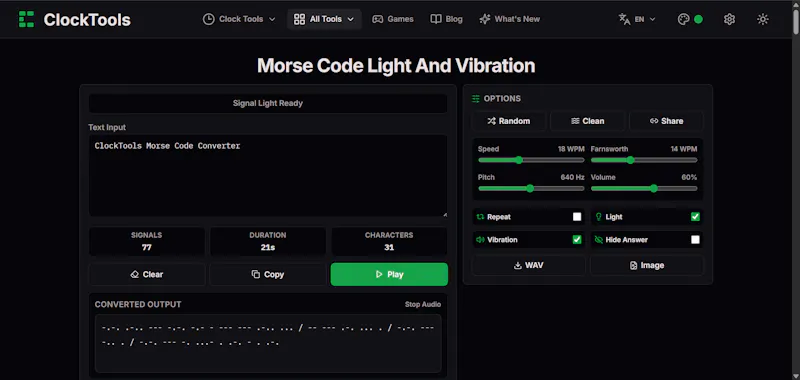Adjust the Speed slider
The width and height of the screenshot is (800, 380).
point(531,160)
